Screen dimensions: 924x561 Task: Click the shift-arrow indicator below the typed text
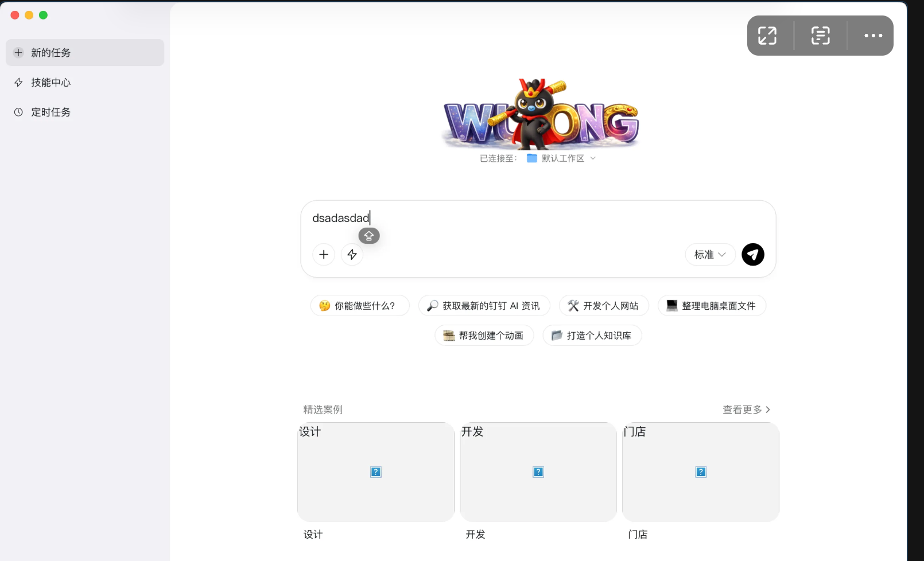[369, 236]
